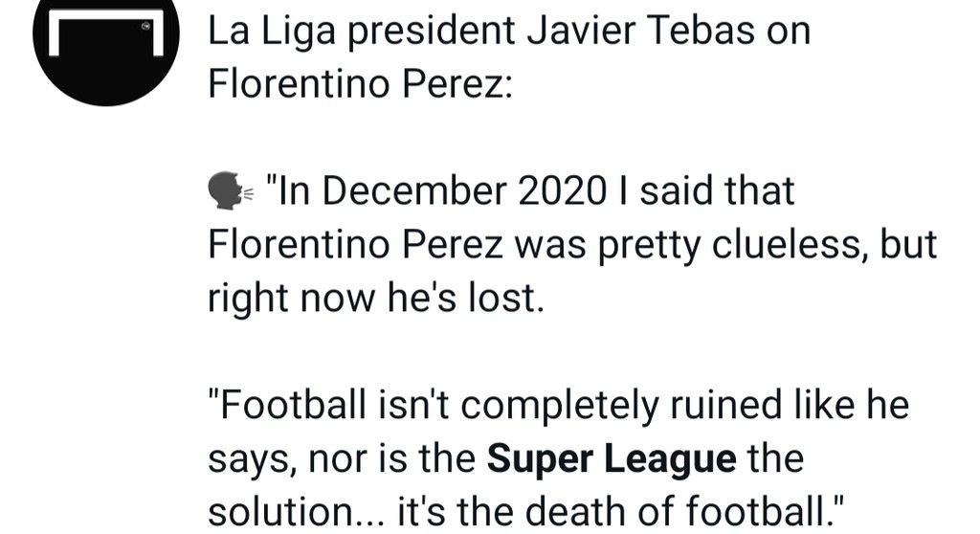This screenshot has height=534, width=980.
Task: Click Florentino Perez in the quote body
Action: tap(353, 245)
